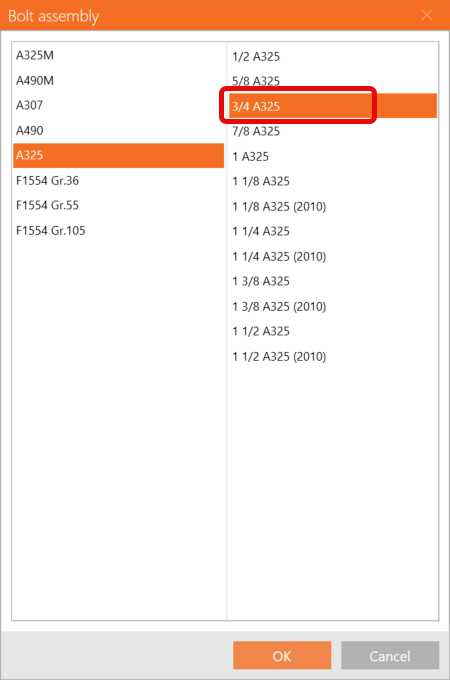
Task: Pick the 1 3/8 A325 (2010) entry
Action: point(333,307)
